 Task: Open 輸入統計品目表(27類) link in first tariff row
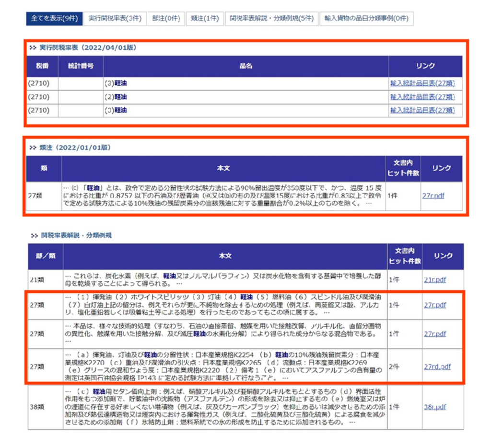tap(422, 83)
